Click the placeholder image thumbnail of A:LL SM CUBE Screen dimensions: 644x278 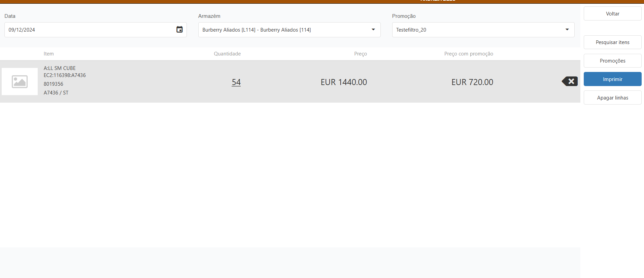[20, 82]
